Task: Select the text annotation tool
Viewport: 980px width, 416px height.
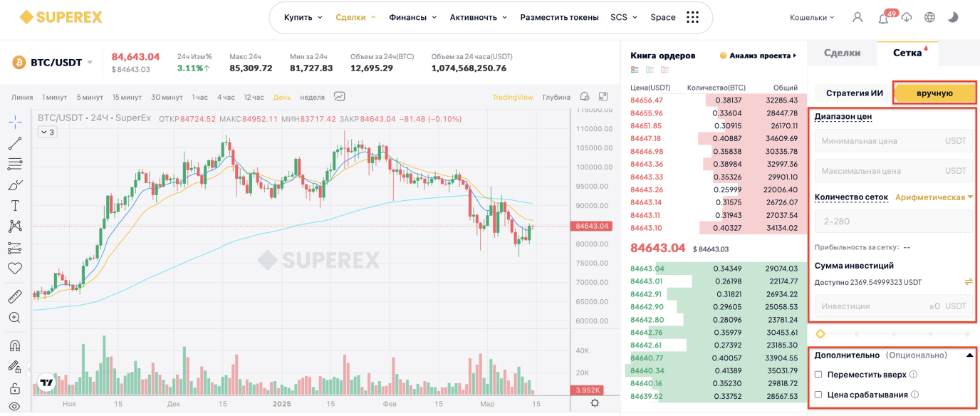Action: pyautogui.click(x=15, y=205)
